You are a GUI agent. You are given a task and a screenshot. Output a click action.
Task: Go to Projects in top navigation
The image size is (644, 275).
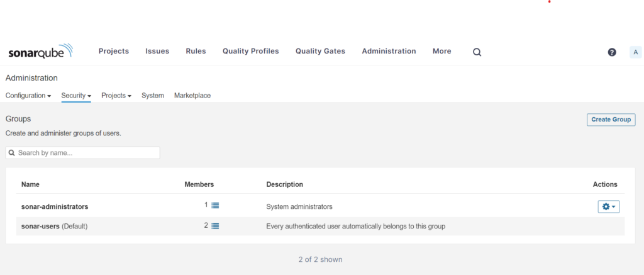(114, 52)
